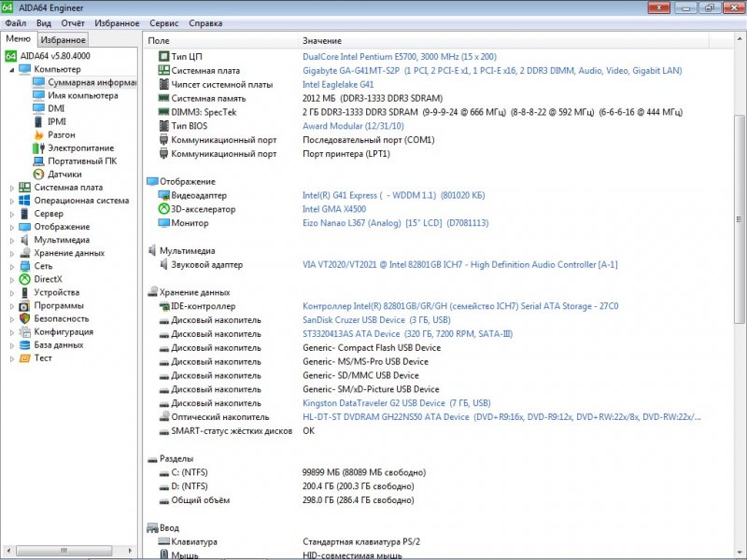The height and width of the screenshot is (560, 747).
Task: Select the Электропитание power icon
Action: click(40, 147)
